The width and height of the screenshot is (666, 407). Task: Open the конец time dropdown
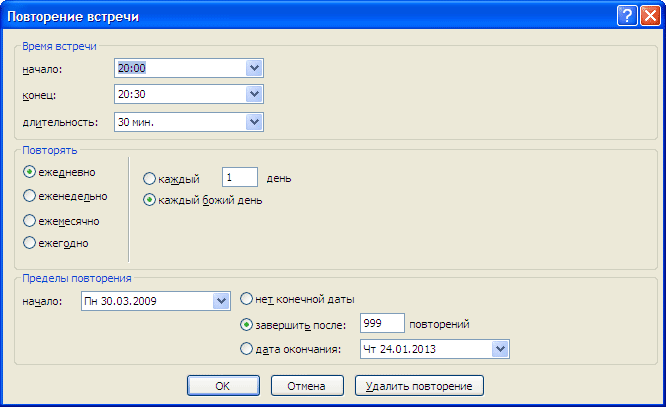[x=254, y=94]
